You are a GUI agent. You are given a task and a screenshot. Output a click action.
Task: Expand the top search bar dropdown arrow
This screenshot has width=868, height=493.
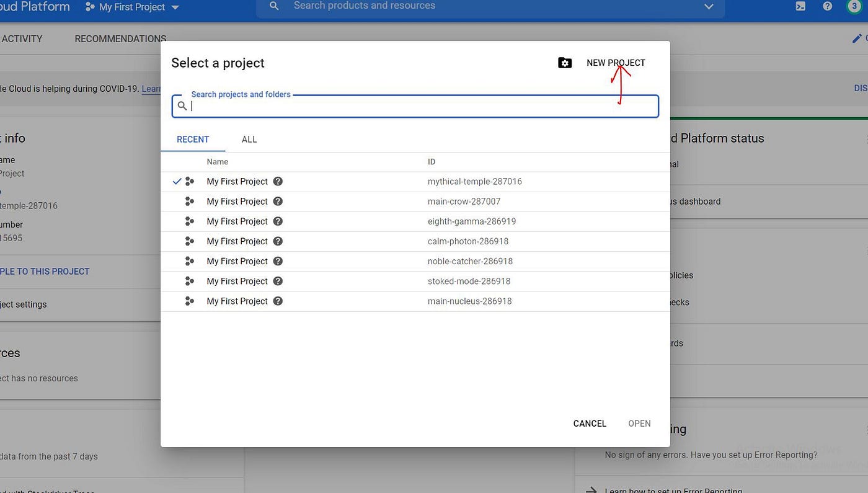(x=709, y=6)
